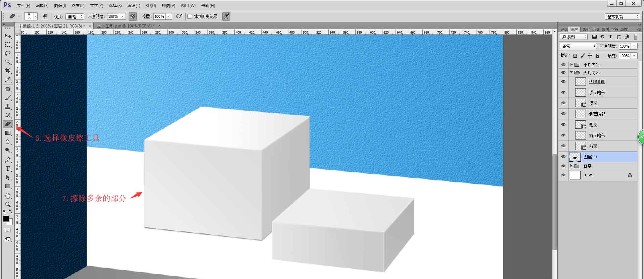Select the Blur tool
Screen dimensions: 644x279
coord(8,142)
